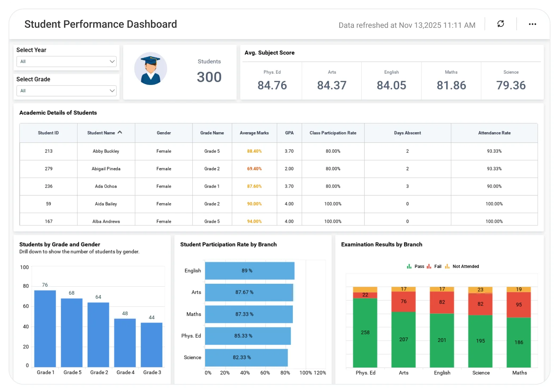Toggle the Not Attended legend icon
The image size is (559, 392).
pyautogui.click(x=447, y=267)
